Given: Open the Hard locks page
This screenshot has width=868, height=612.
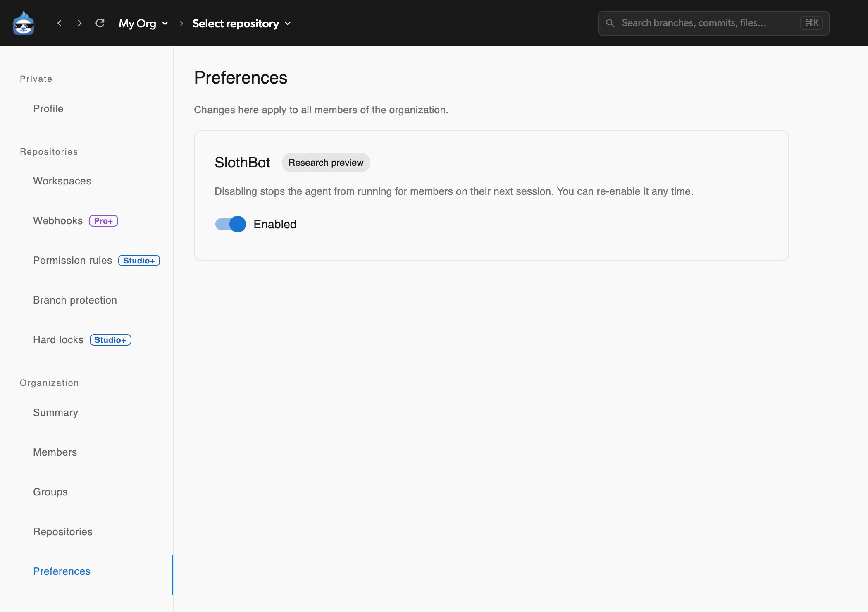Looking at the screenshot, I should tap(58, 339).
